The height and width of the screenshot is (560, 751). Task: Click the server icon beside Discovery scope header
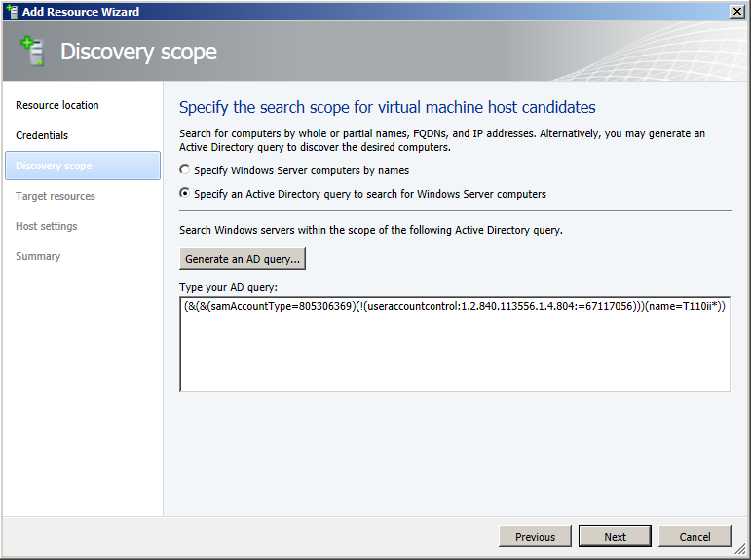[33, 52]
